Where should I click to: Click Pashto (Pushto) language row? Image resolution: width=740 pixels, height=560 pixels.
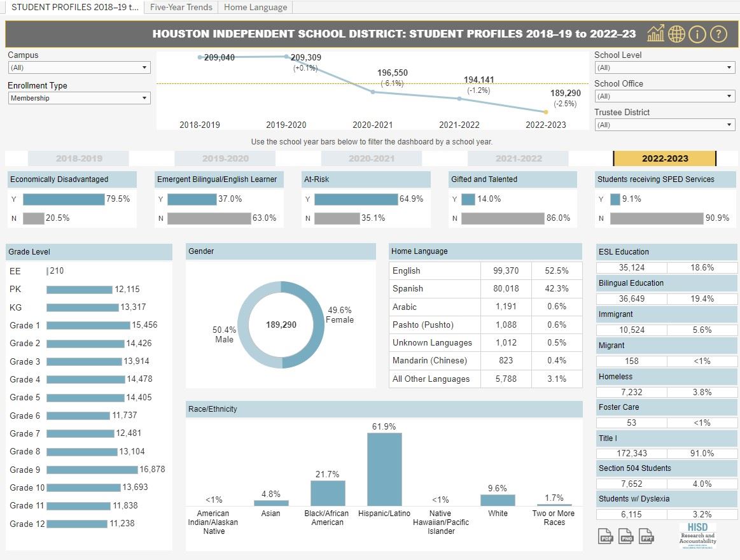pos(485,325)
